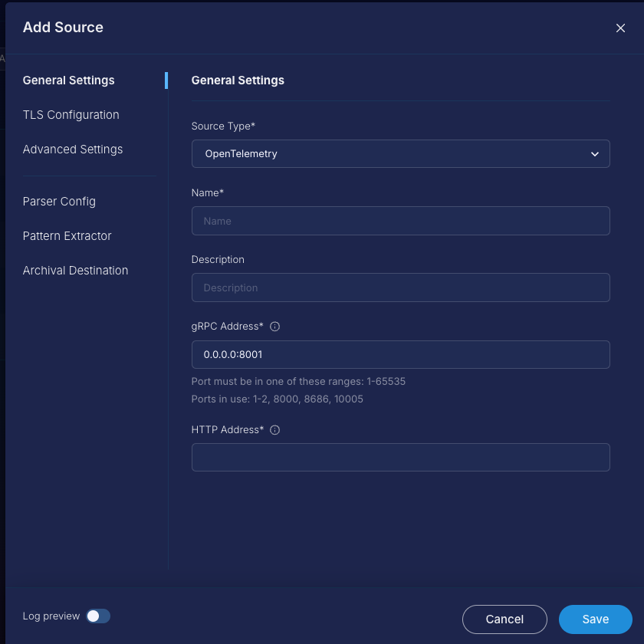
Task: Open Parser Config in the sidebar
Action: (x=59, y=202)
